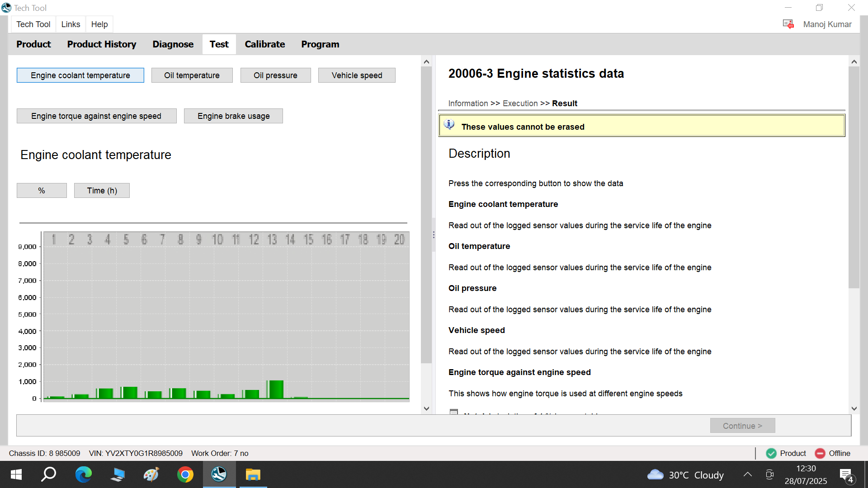
Task: Click the red Offline status icon
Action: click(820, 453)
